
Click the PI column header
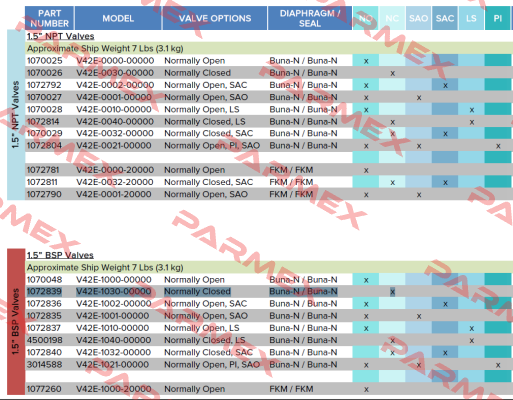click(497, 18)
